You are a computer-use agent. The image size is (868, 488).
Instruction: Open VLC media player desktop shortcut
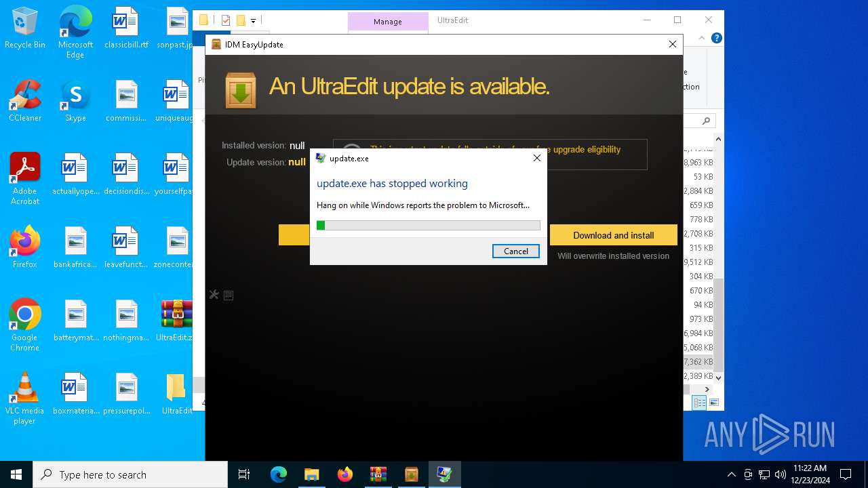click(x=25, y=399)
